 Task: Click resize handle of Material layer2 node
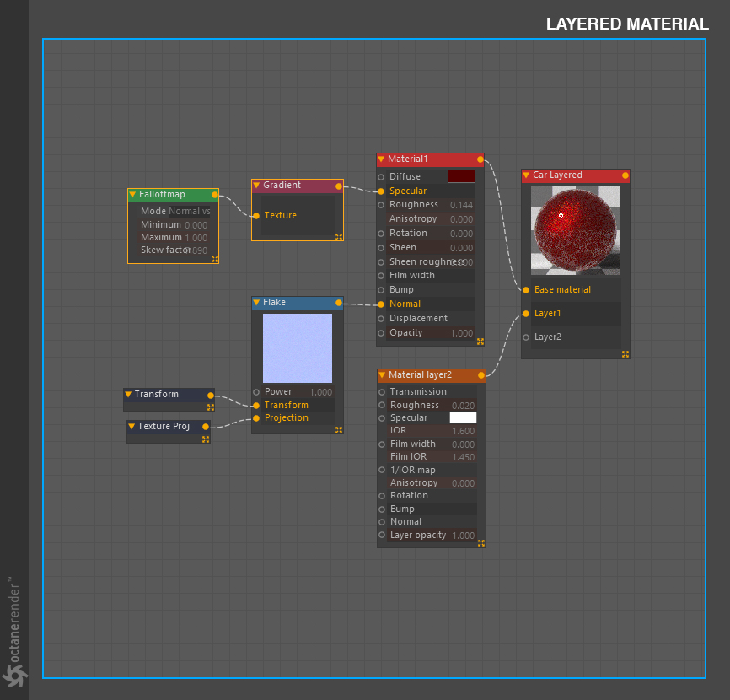(481, 543)
